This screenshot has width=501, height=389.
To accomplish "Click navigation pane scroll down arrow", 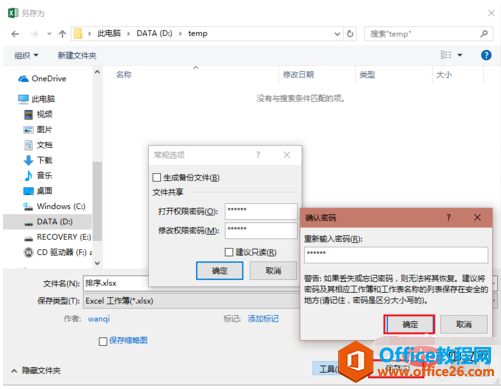I will [97, 263].
